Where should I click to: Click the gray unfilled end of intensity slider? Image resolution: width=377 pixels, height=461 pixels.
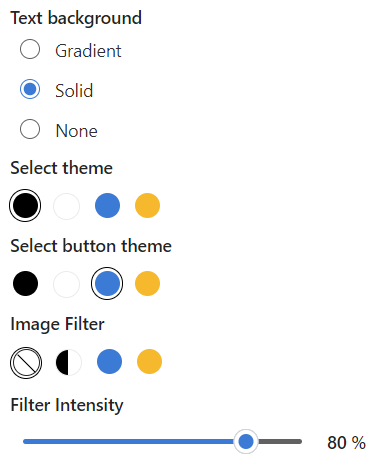pyautogui.click(x=280, y=442)
